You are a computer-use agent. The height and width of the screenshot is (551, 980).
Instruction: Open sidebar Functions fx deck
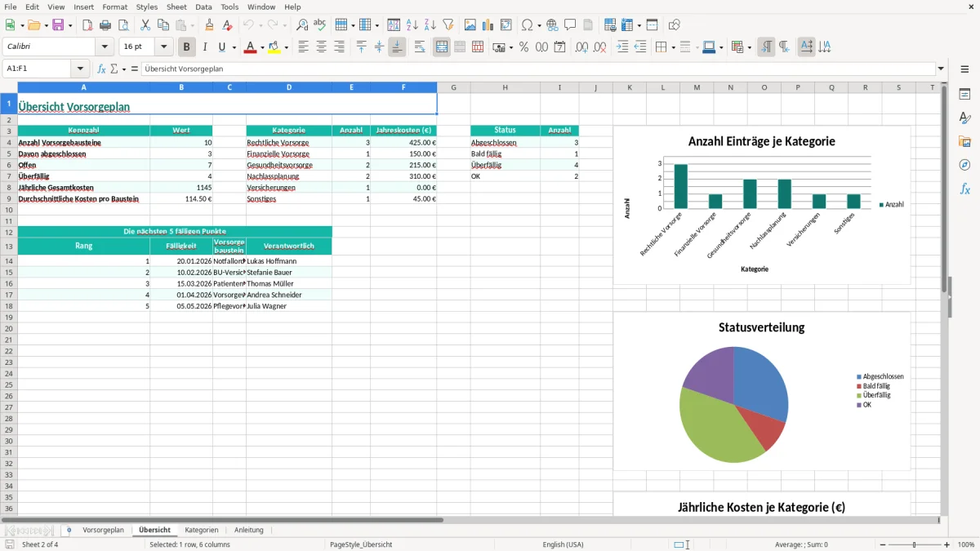pyautogui.click(x=964, y=189)
